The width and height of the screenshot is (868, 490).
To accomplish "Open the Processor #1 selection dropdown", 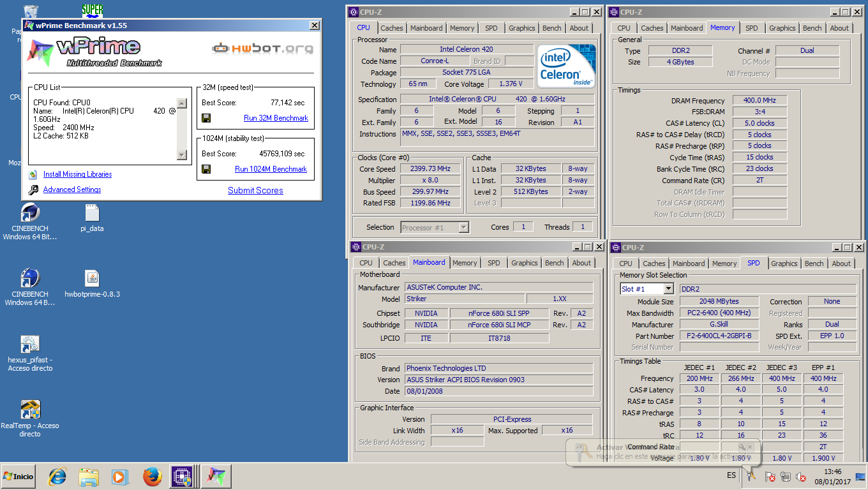I will point(464,227).
